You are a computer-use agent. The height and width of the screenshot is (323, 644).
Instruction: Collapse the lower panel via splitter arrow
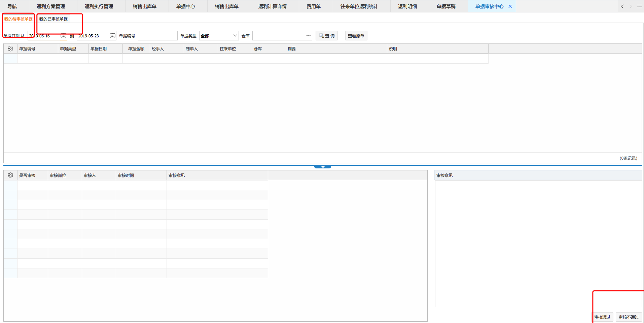pyautogui.click(x=322, y=167)
